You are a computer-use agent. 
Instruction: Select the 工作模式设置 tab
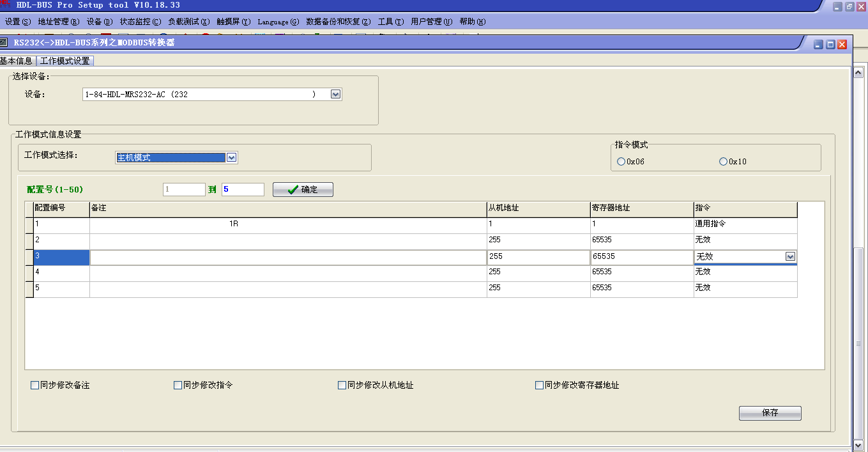65,61
